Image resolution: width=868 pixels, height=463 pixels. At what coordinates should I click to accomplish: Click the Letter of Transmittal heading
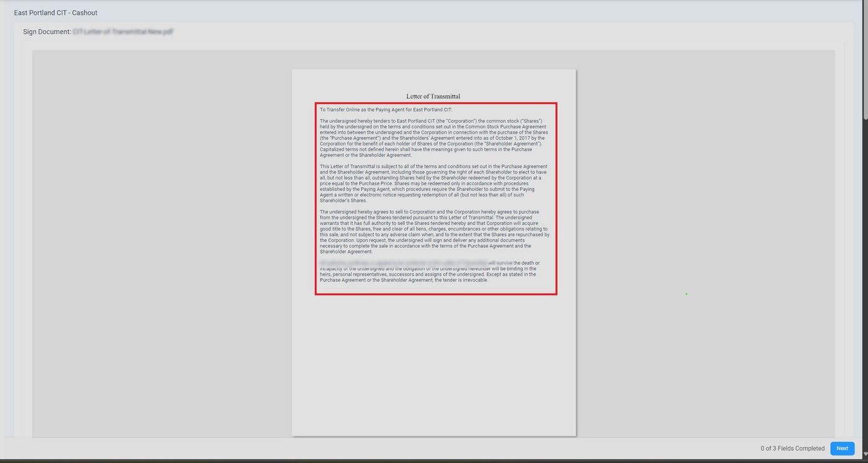click(x=433, y=96)
